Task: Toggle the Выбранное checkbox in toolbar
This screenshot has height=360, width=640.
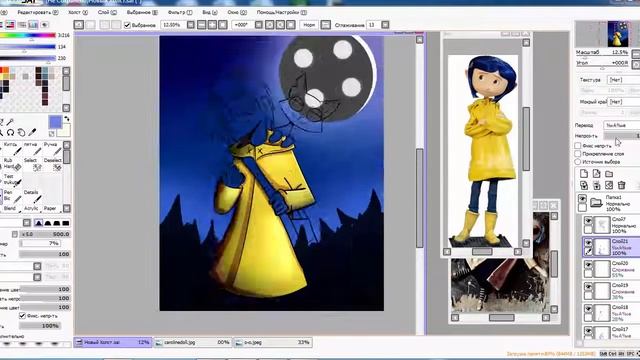Action: click(127, 25)
